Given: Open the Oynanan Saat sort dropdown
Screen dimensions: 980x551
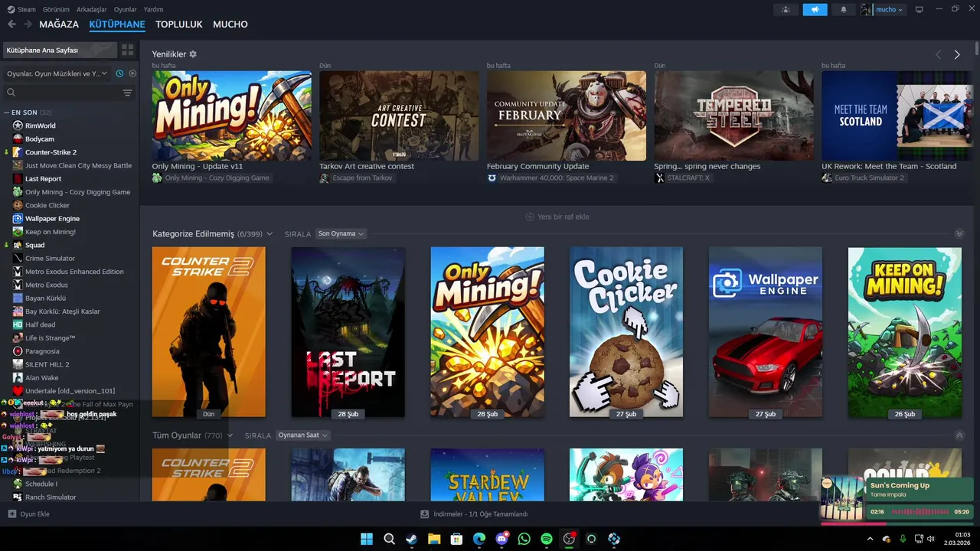Looking at the screenshot, I should [x=303, y=435].
